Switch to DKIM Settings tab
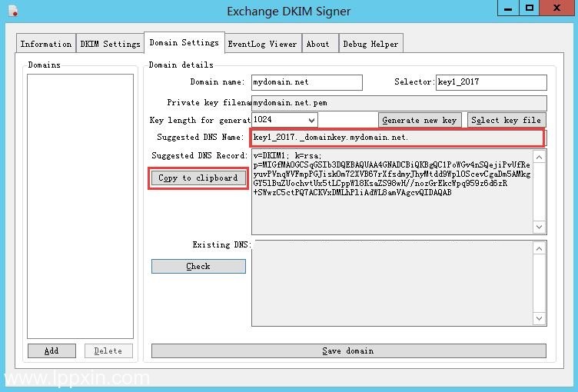The width and height of the screenshot is (578, 392). click(110, 44)
